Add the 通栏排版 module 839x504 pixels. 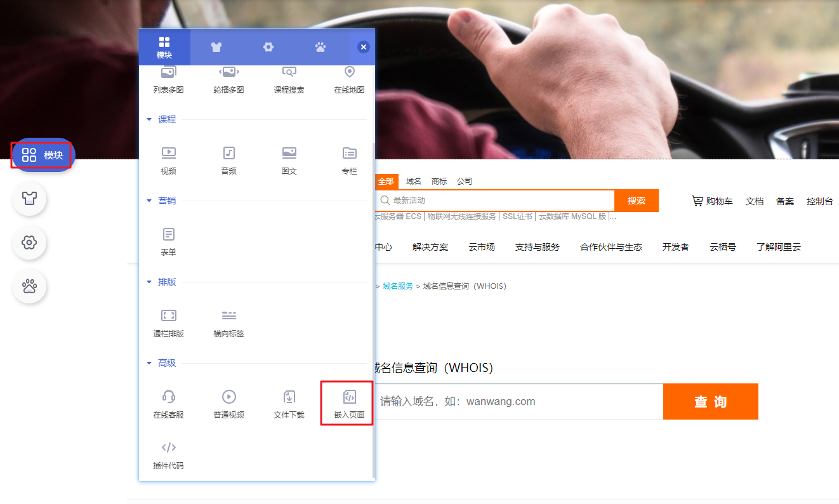pyautogui.click(x=168, y=324)
